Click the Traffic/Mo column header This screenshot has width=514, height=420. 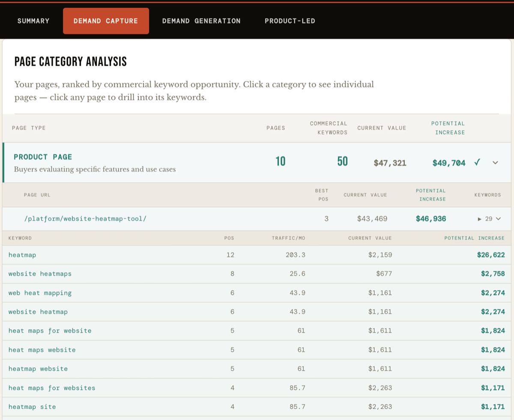[x=289, y=238]
